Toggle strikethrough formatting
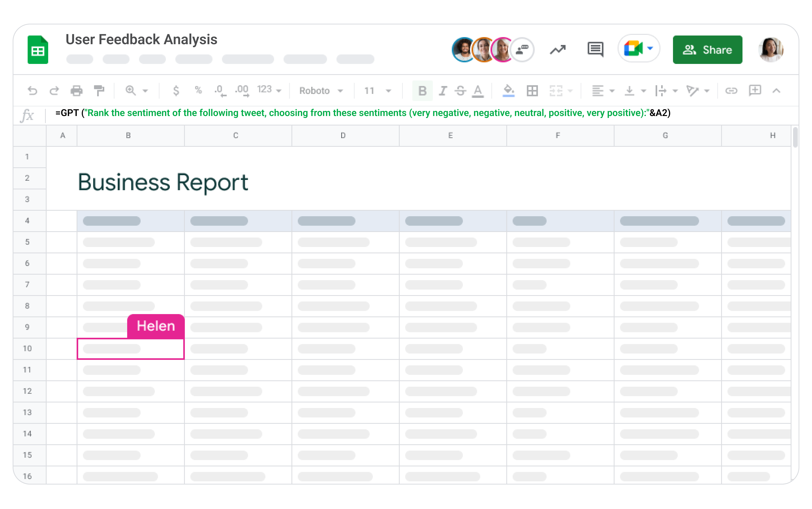The image size is (812, 509). click(460, 91)
